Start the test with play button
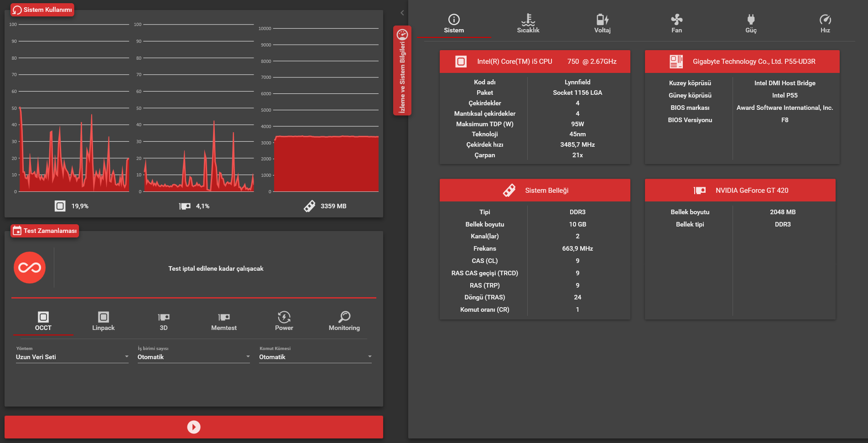The width and height of the screenshot is (868, 443). (194, 427)
